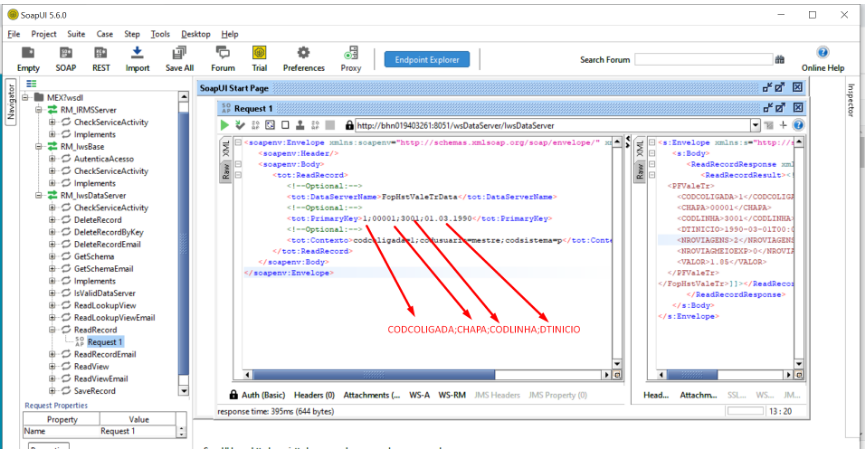866x452 pixels.
Task: Dock the SoapUI Start Page window icon
Action: click(767, 87)
